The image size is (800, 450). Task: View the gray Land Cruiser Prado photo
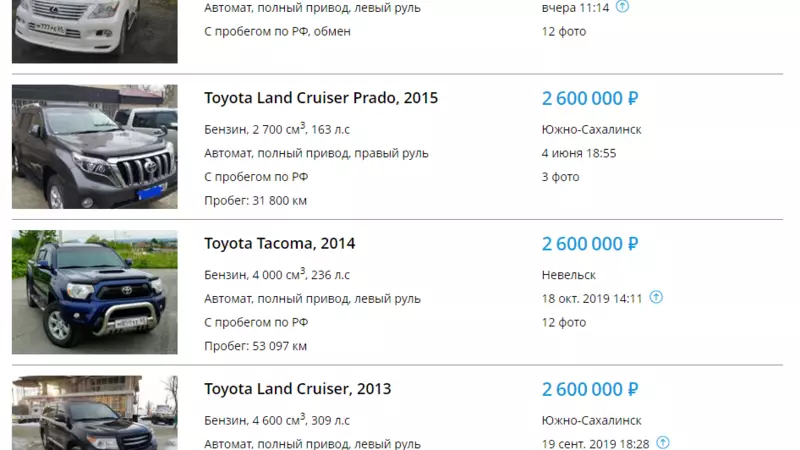pos(95,147)
